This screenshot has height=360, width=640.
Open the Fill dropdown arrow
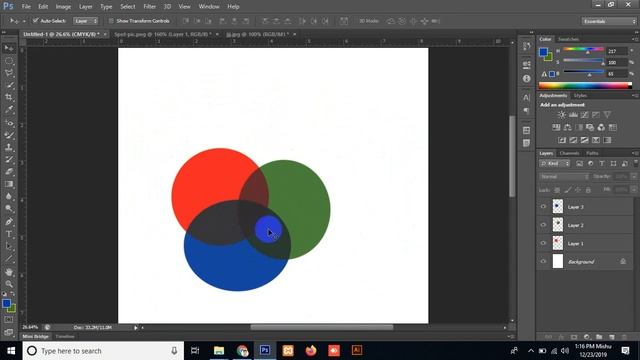634,190
